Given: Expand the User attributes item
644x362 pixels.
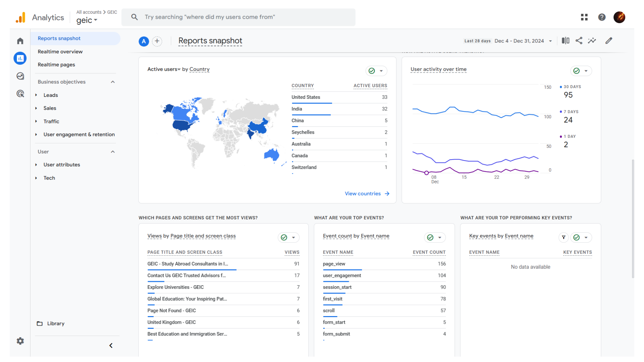Looking at the screenshot, I should 36,165.
